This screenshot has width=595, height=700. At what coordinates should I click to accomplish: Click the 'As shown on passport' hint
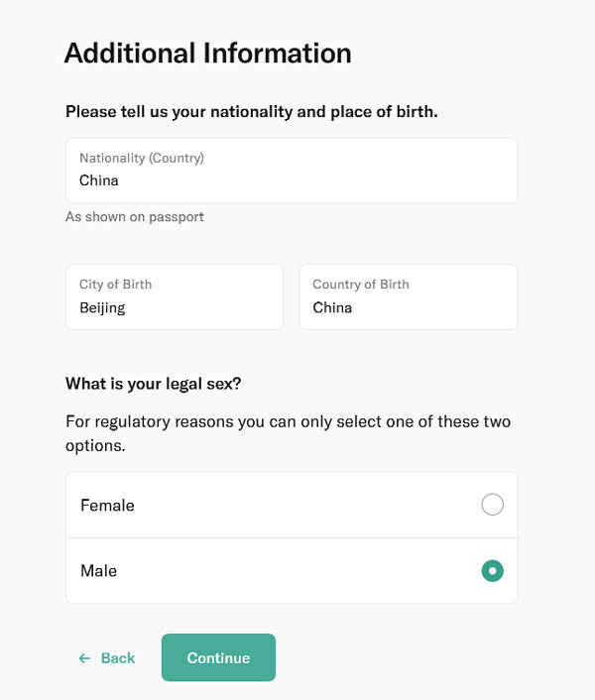[x=135, y=216]
